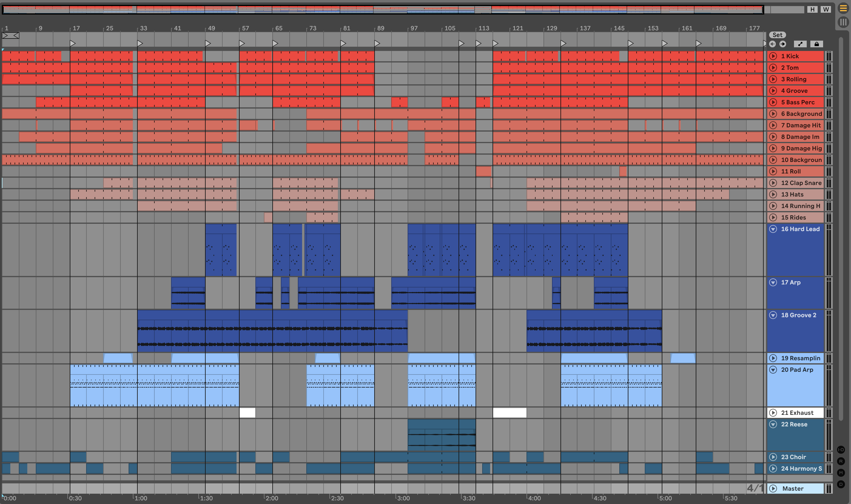
Task: Show the In/Out section with the I-O button
Action: (841, 450)
